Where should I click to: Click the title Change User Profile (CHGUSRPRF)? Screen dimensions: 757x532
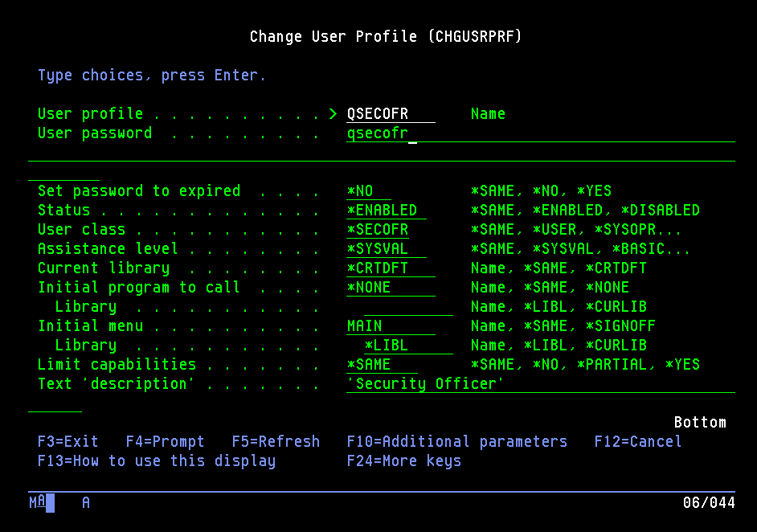(x=386, y=37)
